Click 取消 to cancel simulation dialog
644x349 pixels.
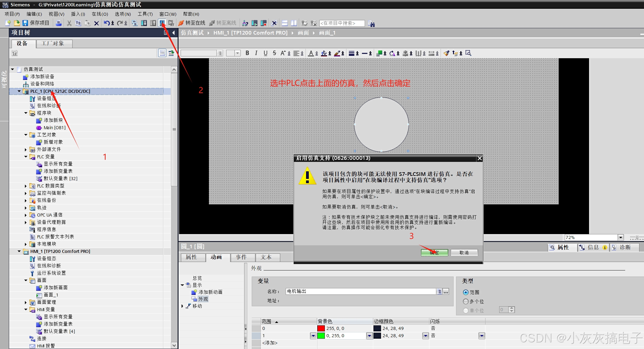(x=464, y=253)
